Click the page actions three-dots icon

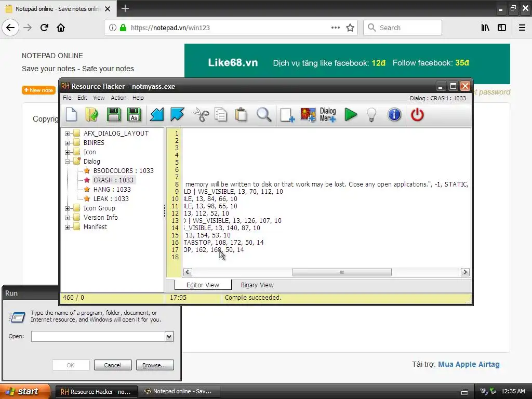click(335, 28)
